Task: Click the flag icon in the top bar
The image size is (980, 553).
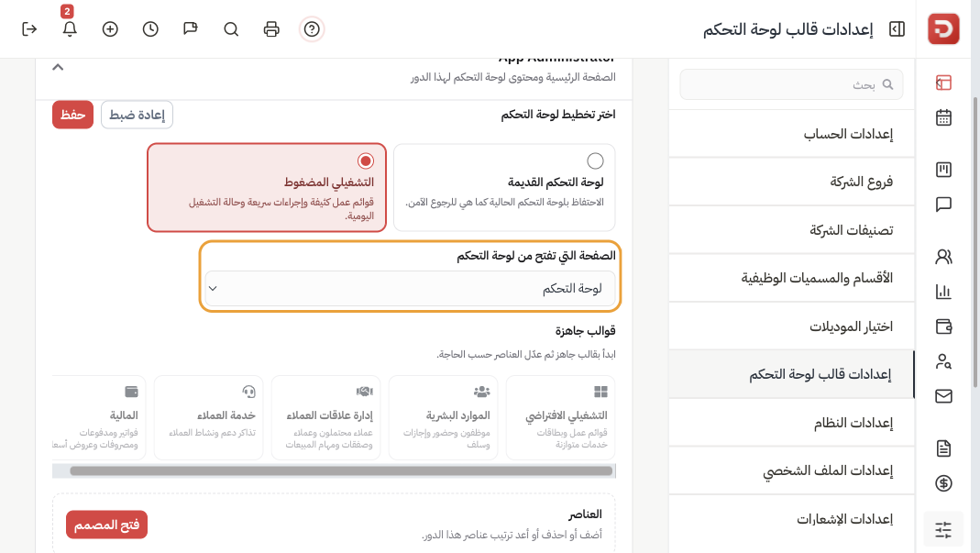Action: pos(191,29)
